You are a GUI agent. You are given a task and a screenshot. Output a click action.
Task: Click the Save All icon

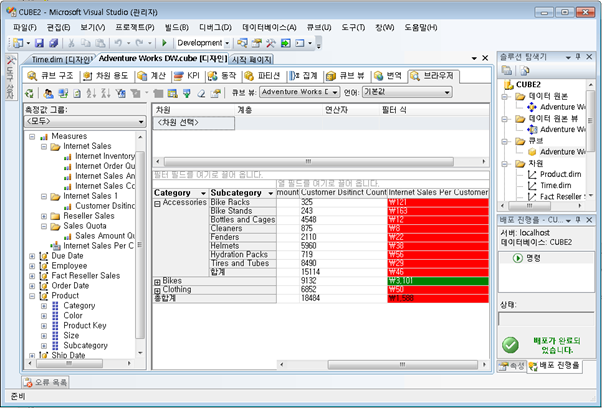pyautogui.click(x=53, y=43)
